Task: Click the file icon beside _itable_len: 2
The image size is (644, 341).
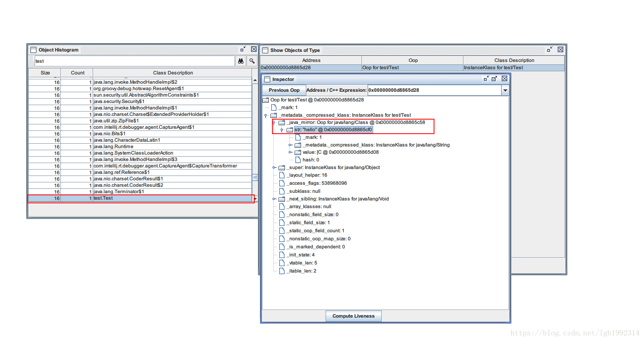Action: pos(282,271)
